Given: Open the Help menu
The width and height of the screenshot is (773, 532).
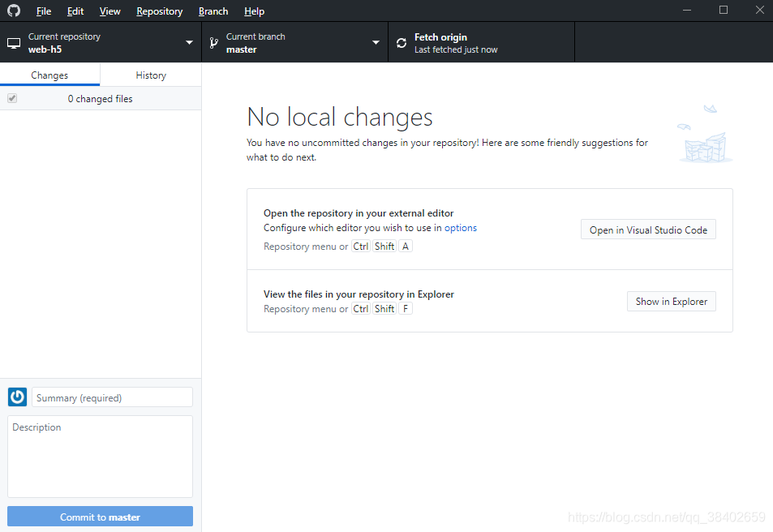Looking at the screenshot, I should [x=254, y=11].
